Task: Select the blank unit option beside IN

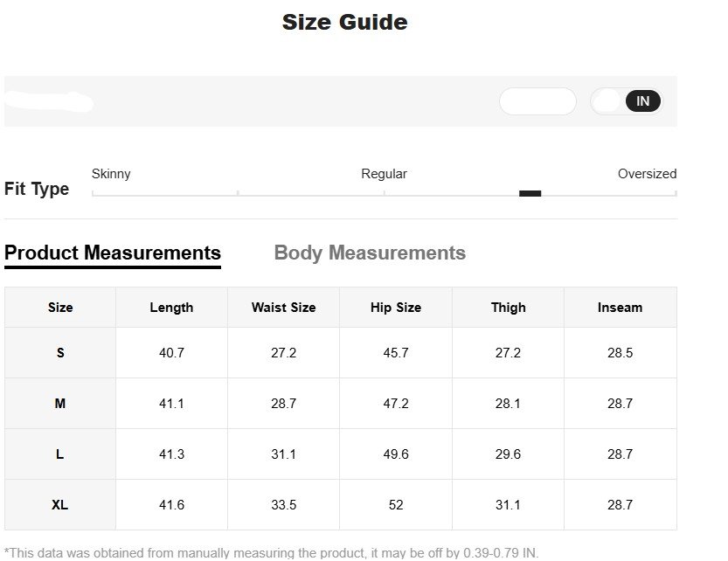Action: pyautogui.click(x=607, y=101)
